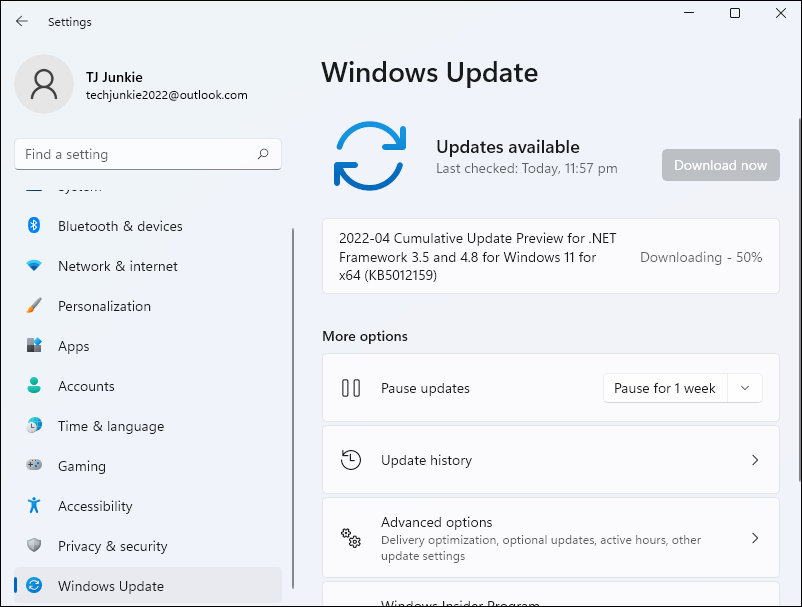Click the TJ Junkie account name
This screenshot has height=607, width=802.
tap(114, 77)
